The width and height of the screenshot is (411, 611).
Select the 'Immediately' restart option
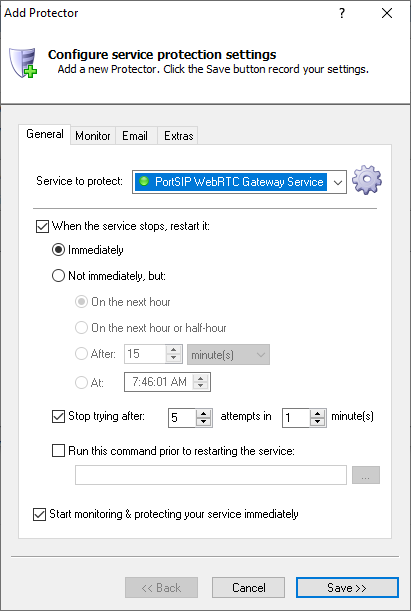click(x=58, y=250)
